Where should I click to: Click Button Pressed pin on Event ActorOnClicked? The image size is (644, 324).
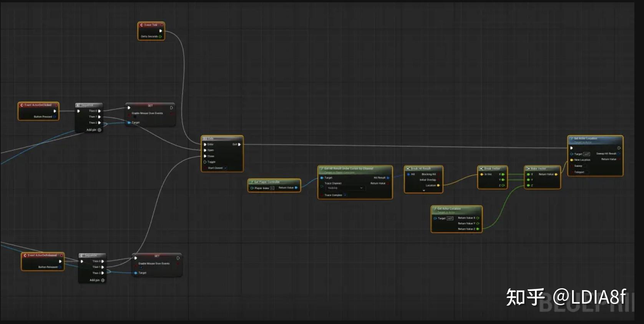55,117
